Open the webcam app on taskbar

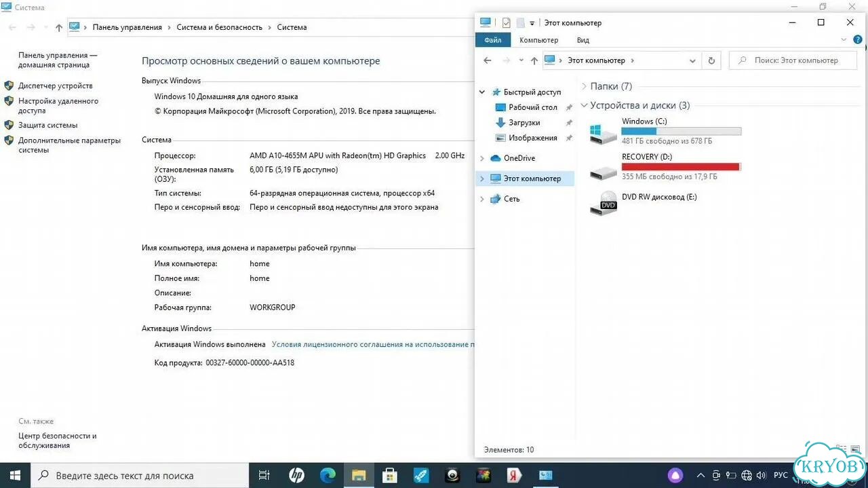tap(452, 475)
